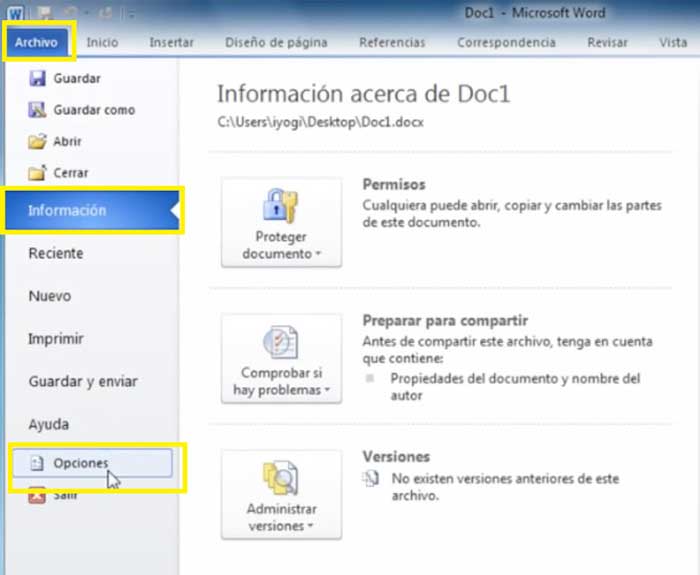This screenshot has width=700, height=575.
Task: Expand the Administrar versiones dropdown arrow
Action: click(x=310, y=526)
